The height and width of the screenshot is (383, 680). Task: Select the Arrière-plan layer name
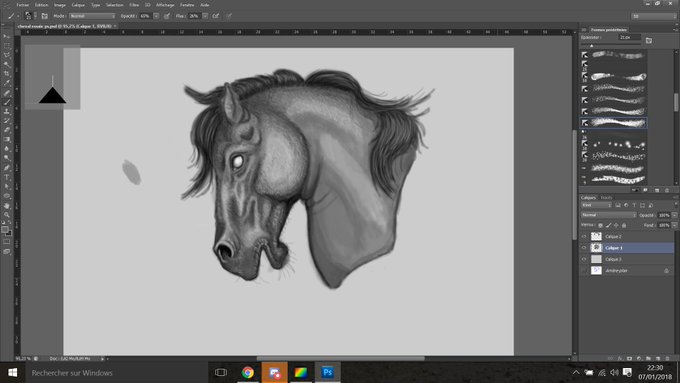(x=617, y=270)
